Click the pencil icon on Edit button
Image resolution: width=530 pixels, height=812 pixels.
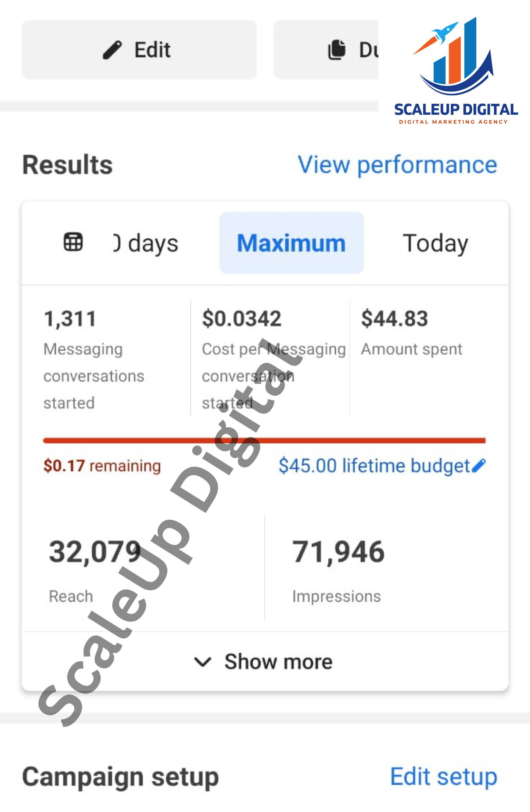pyautogui.click(x=112, y=50)
